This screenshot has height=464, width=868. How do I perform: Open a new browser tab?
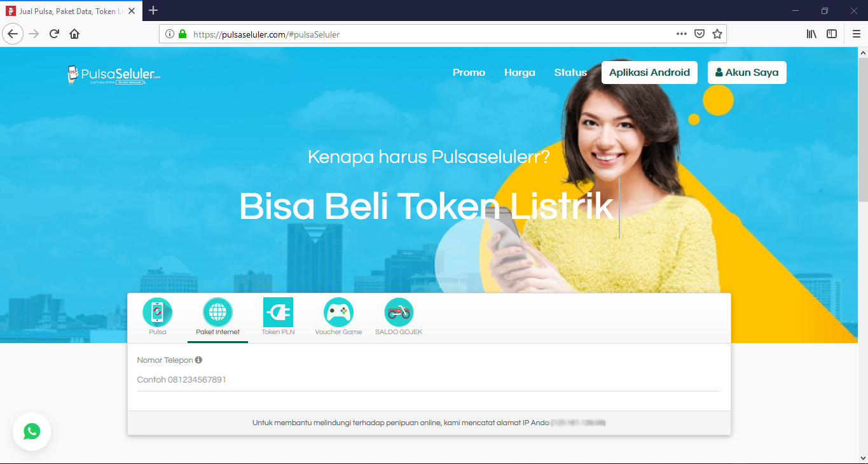pos(153,10)
